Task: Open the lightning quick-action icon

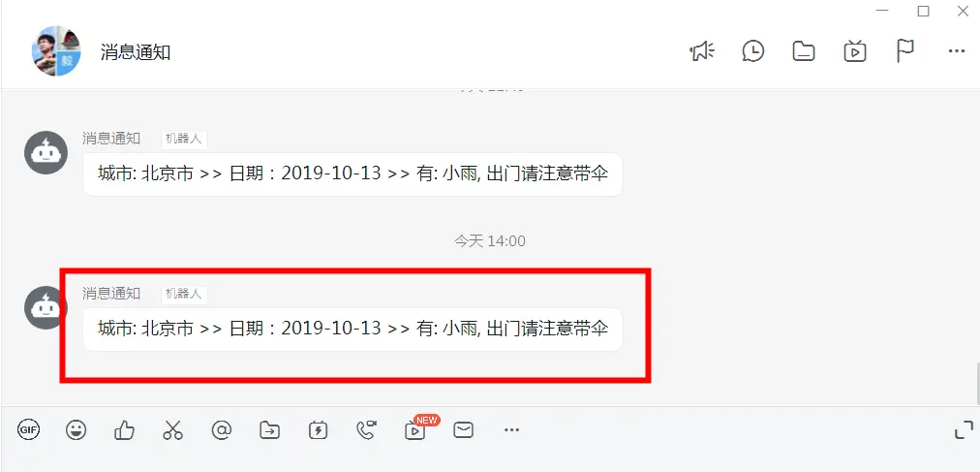Action: (319, 430)
